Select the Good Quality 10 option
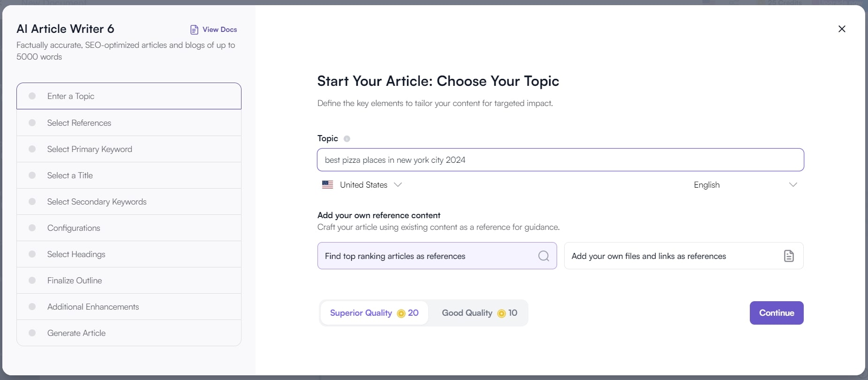This screenshot has height=380, width=868. (x=479, y=313)
